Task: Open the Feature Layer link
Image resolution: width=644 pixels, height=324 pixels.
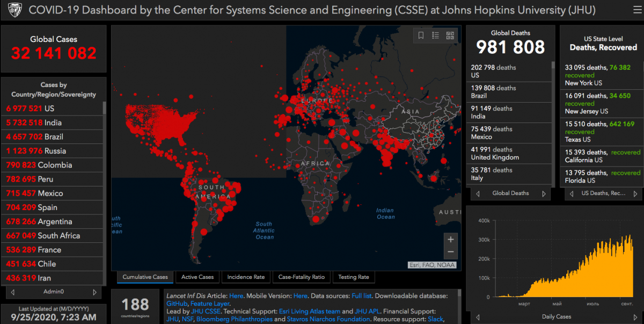Action: [x=210, y=304]
